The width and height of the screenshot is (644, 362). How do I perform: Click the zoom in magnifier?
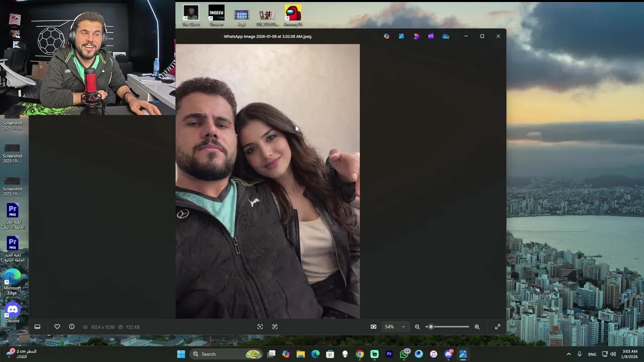click(477, 327)
